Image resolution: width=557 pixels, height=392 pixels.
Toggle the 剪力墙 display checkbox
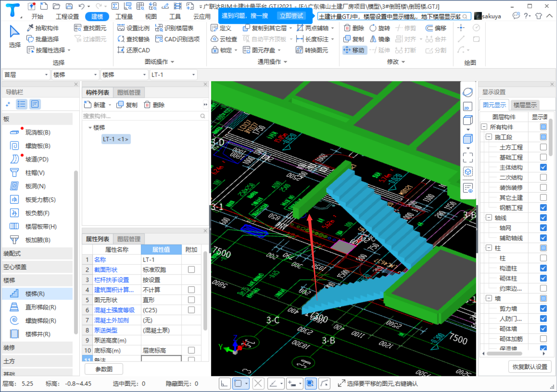click(543, 308)
